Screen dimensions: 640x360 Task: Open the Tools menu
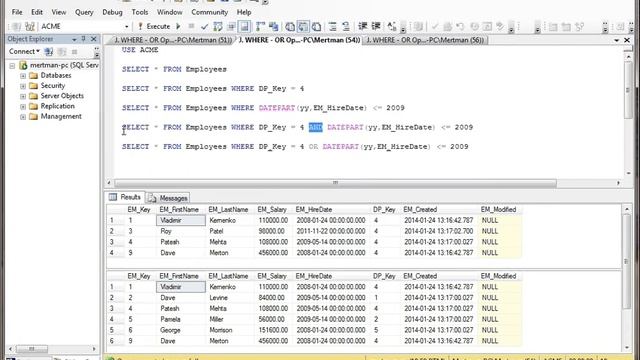(140, 12)
